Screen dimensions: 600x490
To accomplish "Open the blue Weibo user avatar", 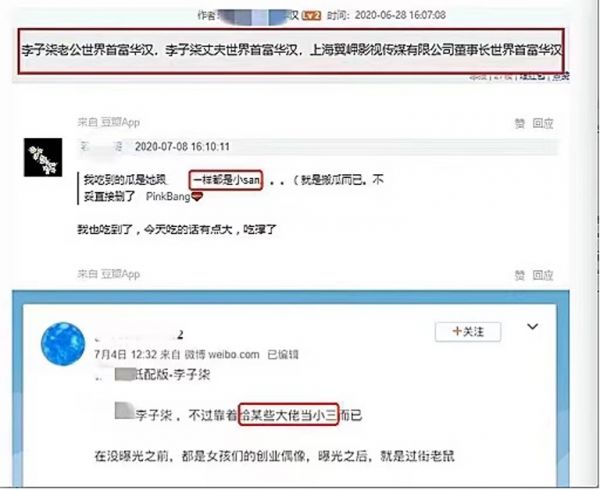I will point(63,344).
